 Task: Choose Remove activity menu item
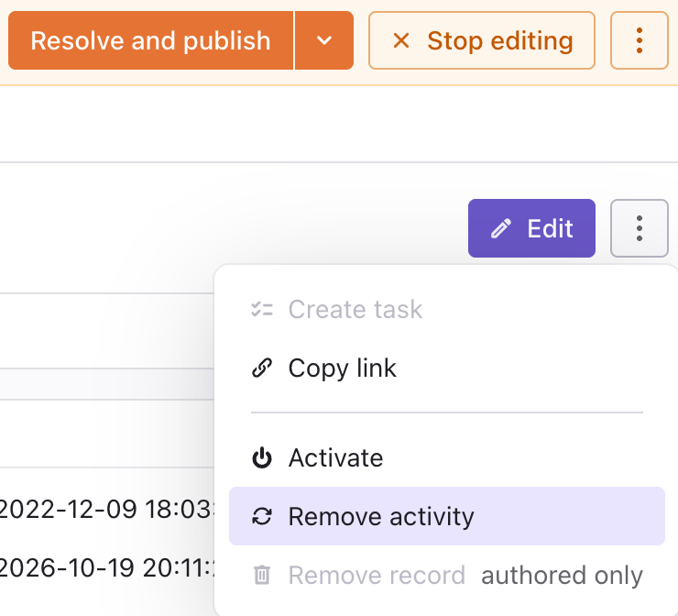coord(447,516)
